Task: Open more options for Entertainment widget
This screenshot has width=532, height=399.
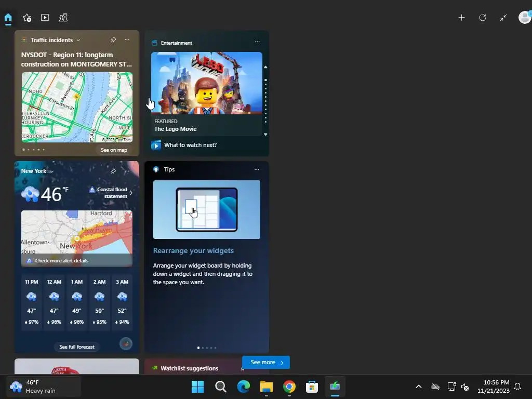Action: [257, 42]
